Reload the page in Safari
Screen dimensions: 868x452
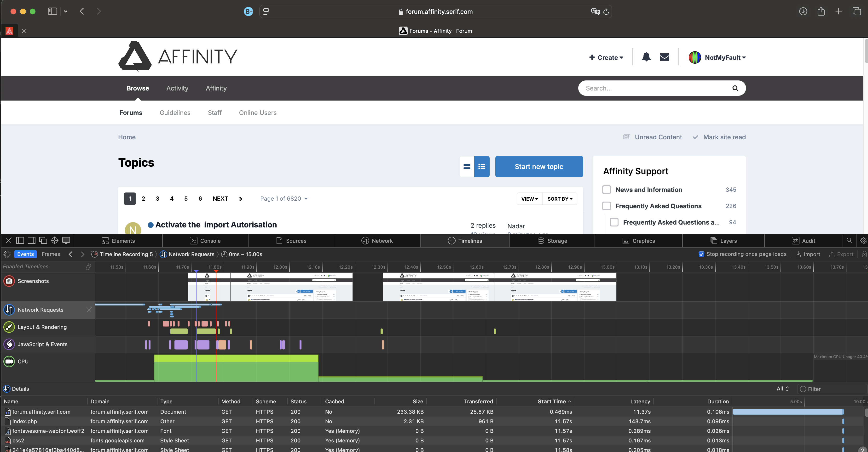point(606,11)
